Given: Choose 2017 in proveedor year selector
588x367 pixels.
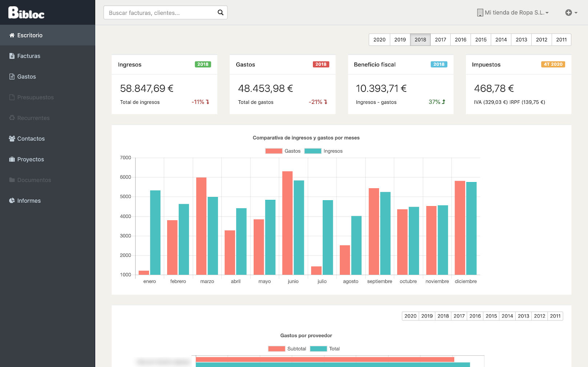Looking at the screenshot, I should [459, 316].
